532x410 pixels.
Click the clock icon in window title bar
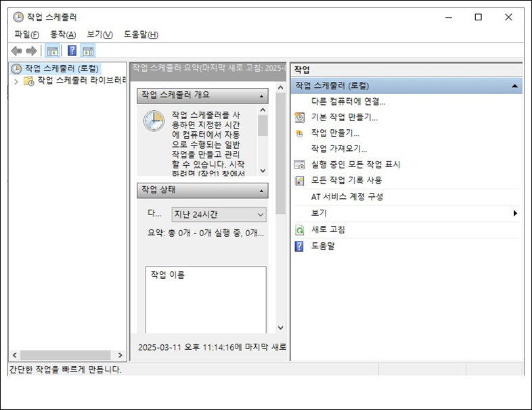click(18, 17)
